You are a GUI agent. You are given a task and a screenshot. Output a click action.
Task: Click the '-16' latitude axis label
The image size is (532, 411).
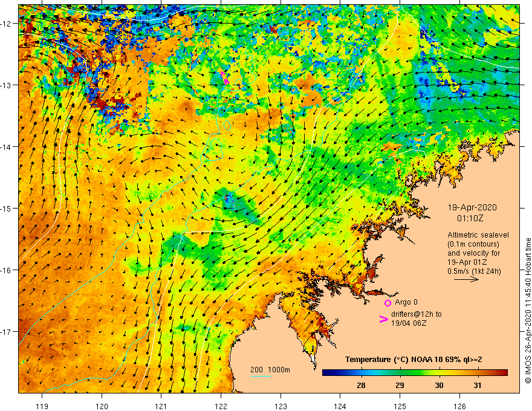click(6, 270)
